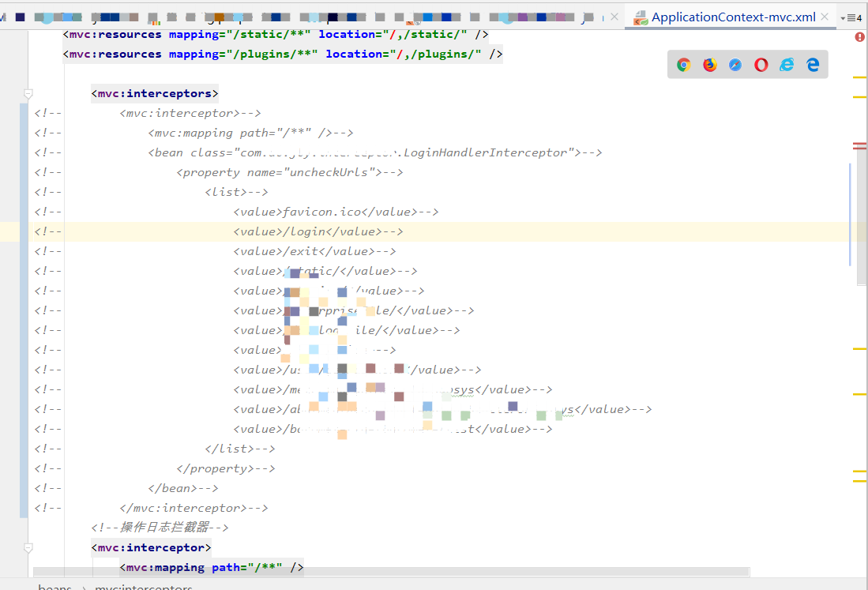The height and width of the screenshot is (590, 868).
Task: Open file preview in Chrome browser
Action: coord(684,65)
